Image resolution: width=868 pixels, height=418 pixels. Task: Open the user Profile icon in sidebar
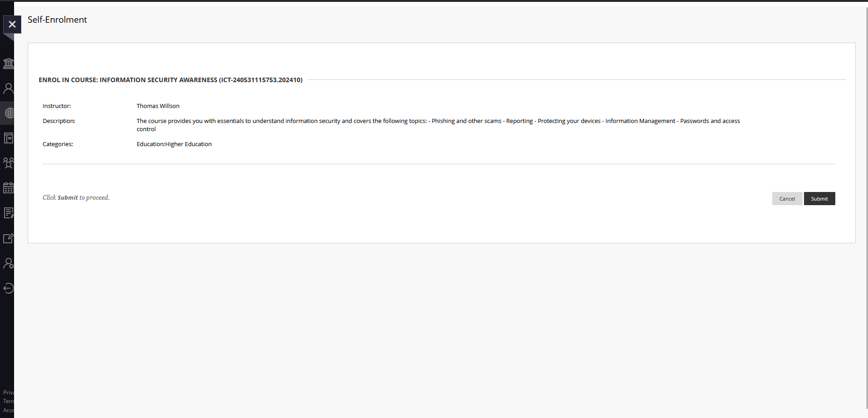click(8, 89)
